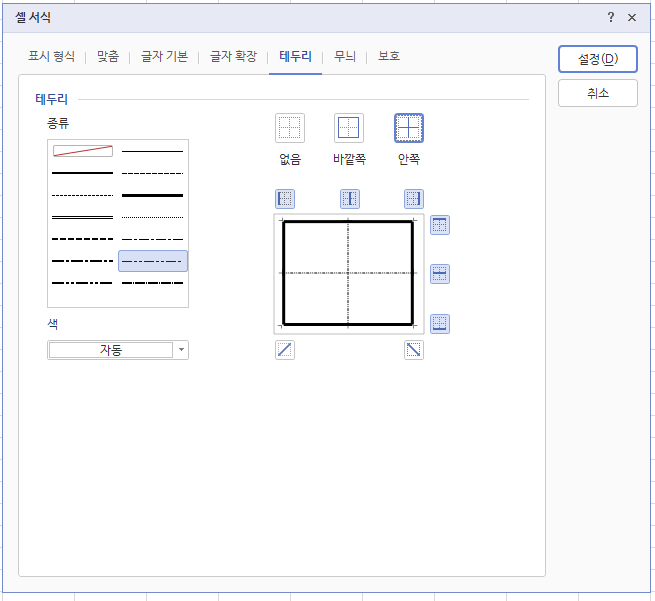This screenshot has height=601, width=655.
Task: Select the 안쪽 inside border preset icon
Action: (409, 128)
